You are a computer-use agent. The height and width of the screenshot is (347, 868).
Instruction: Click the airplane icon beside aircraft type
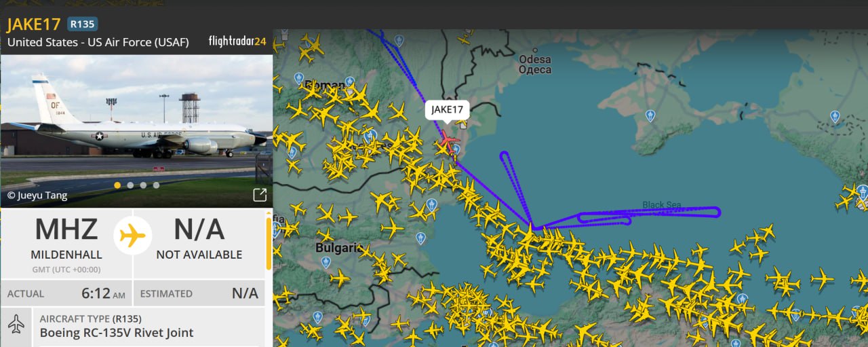pyautogui.click(x=16, y=325)
